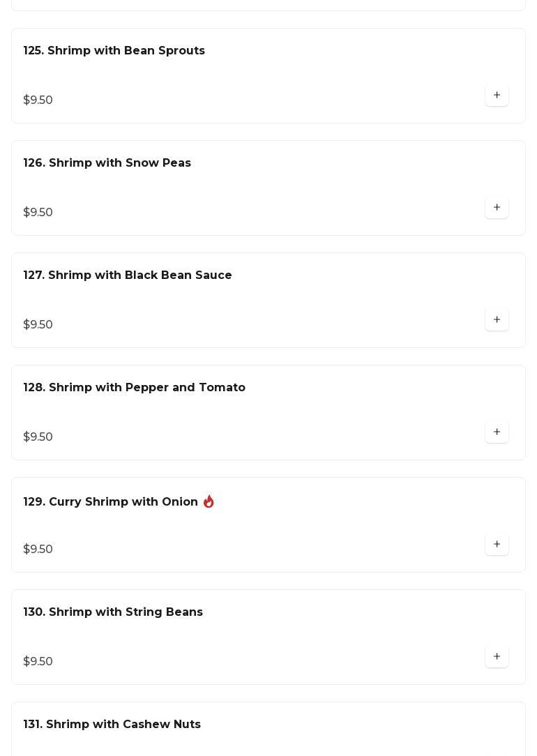View 130. Shrimp with String Beans item
Viewport: 537px width, 756px height.
(x=113, y=612)
